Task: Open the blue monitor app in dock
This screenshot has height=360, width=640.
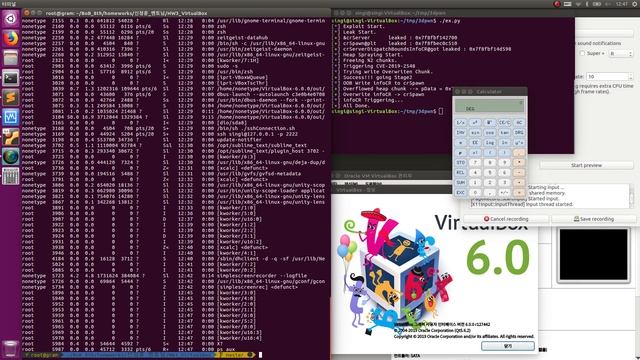Action: point(10,117)
